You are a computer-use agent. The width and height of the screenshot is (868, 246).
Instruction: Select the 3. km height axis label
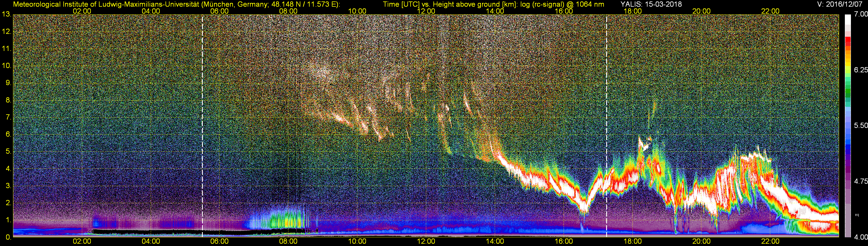pyautogui.click(x=8, y=186)
